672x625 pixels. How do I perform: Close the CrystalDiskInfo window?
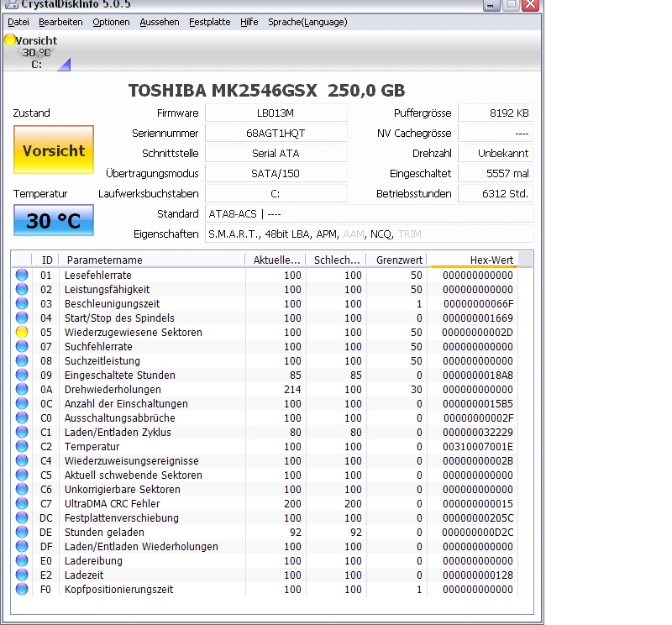[x=531, y=5]
